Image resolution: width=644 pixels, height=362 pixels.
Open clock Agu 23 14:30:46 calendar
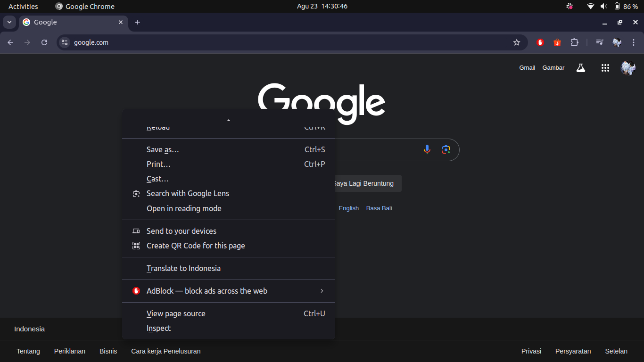322,6
